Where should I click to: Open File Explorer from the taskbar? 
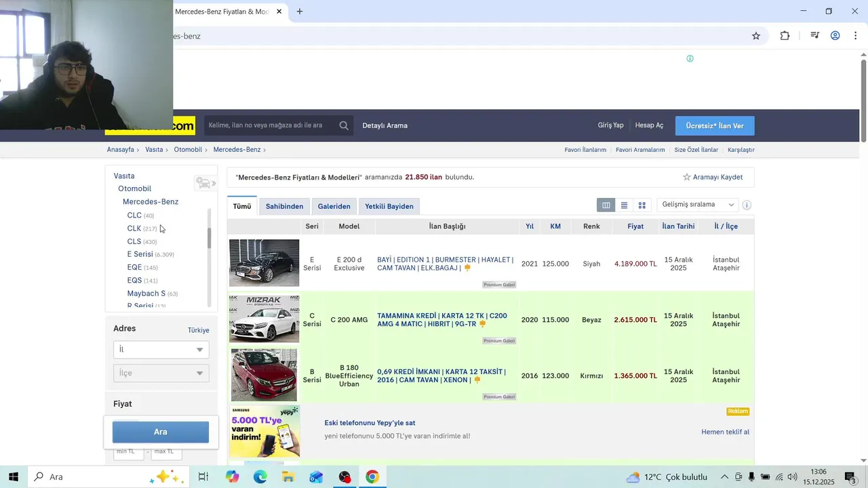click(x=288, y=477)
